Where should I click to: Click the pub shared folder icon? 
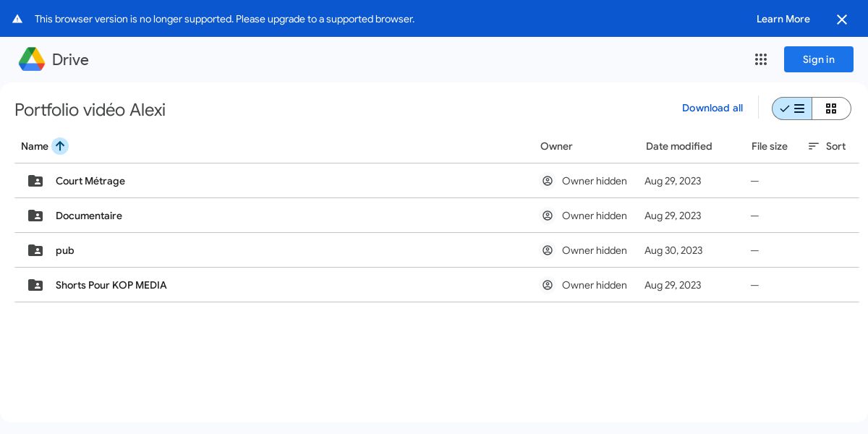(x=35, y=250)
